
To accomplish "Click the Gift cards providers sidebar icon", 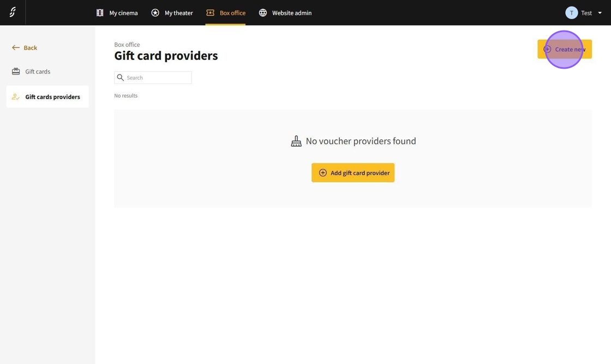I will point(16,97).
